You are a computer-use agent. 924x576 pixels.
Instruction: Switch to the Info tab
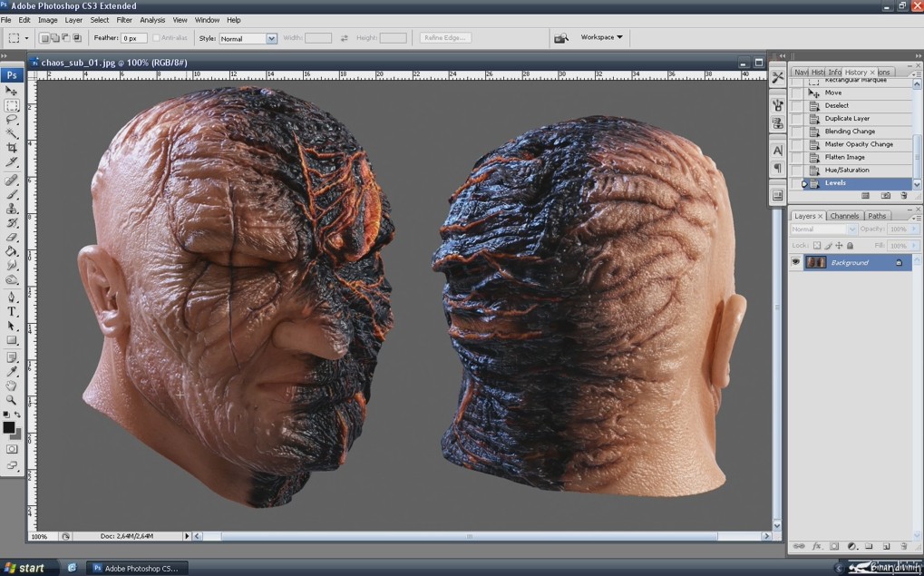(x=834, y=72)
